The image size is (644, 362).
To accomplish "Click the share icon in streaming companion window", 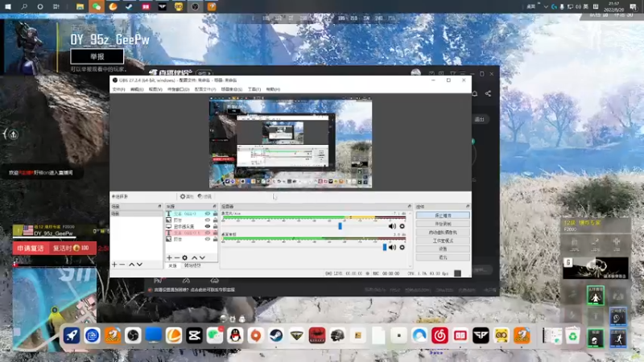I will pyautogui.click(x=488, y=93).
